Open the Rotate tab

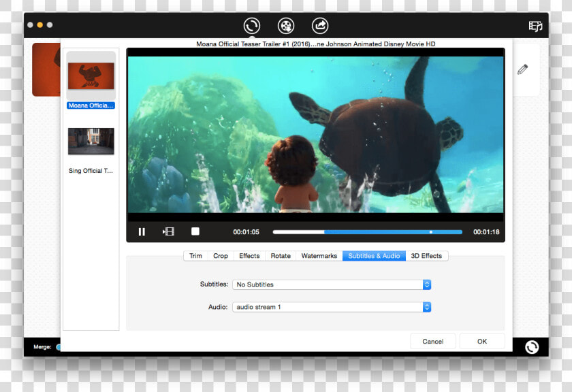(281, 256)
